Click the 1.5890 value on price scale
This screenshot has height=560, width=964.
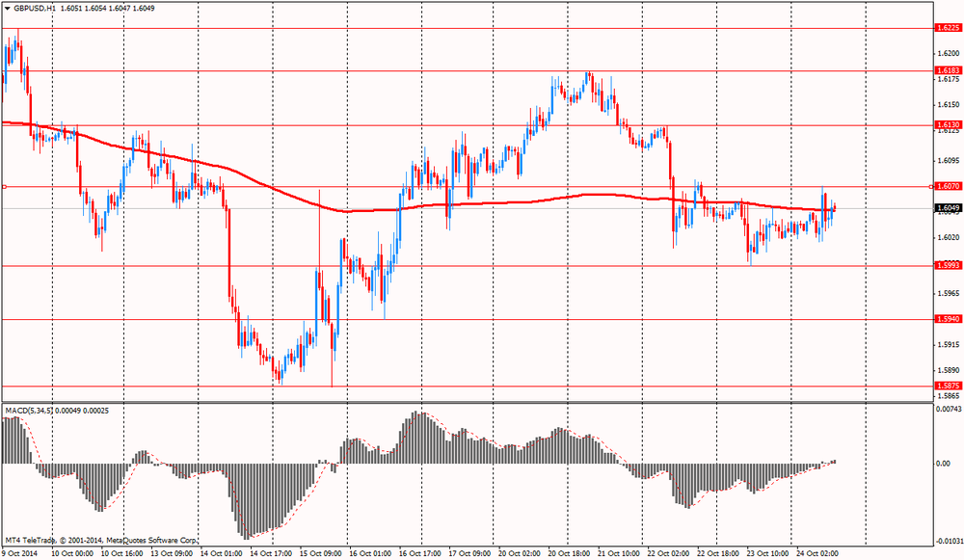(x=949, y=370)
